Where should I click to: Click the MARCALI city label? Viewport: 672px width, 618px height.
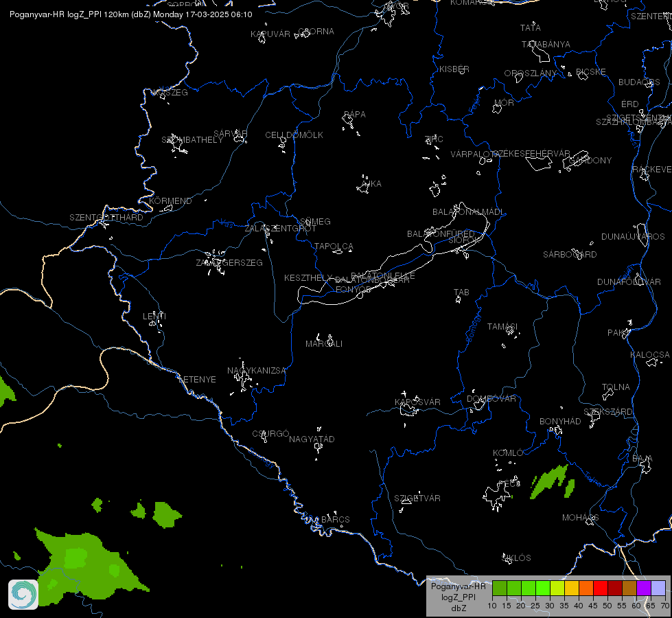click(323, 343)
